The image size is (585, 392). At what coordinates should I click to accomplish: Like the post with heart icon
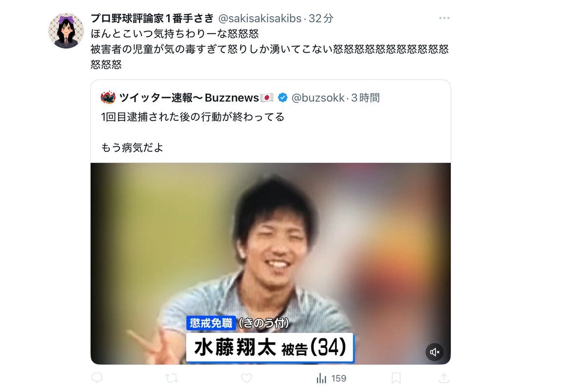click(247, 378)
